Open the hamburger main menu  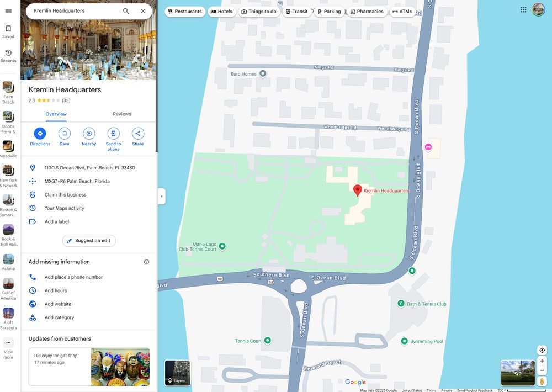click(x=8, y=11)
